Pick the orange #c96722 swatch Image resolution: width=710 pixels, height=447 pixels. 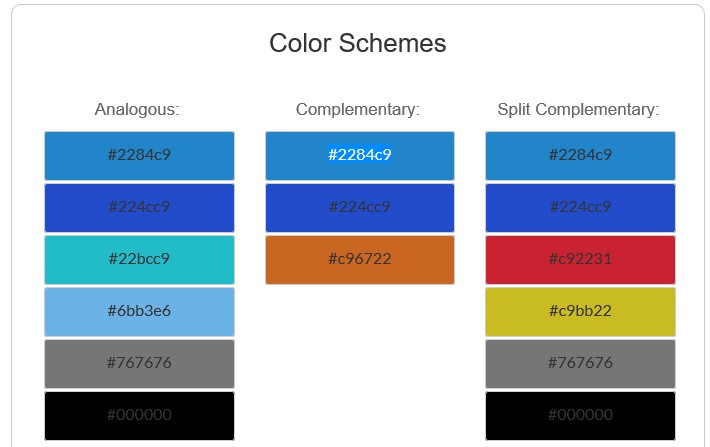pyautogui.click(x=360, y=260)
